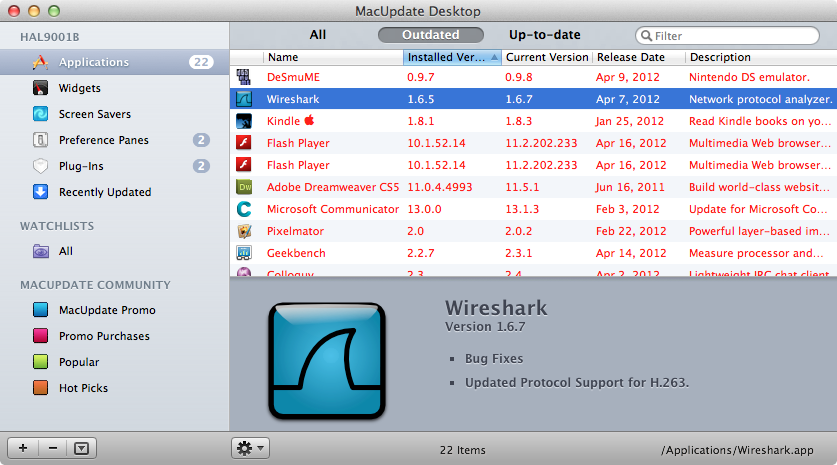Select Microsoft Communicator row

coord(333,209)
